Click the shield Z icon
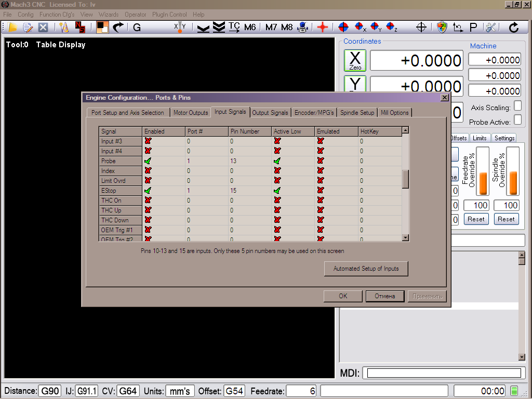532x399 pixels. coord(442,27)
